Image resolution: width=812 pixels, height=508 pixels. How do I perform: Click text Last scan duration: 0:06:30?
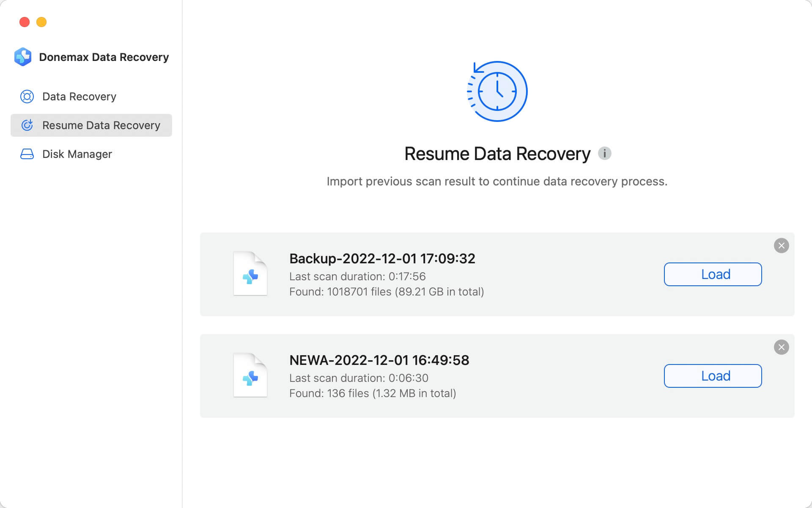(359, 378)
